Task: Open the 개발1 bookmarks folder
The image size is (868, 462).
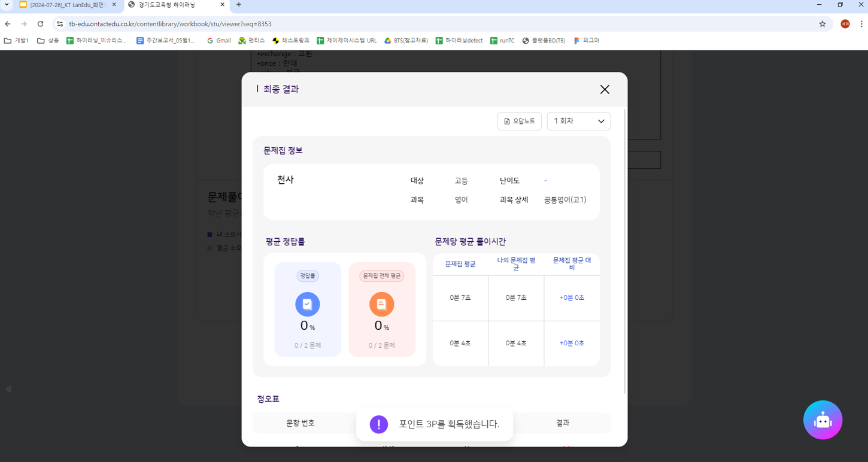Action: pyautogui.click(x=17, y=41)
